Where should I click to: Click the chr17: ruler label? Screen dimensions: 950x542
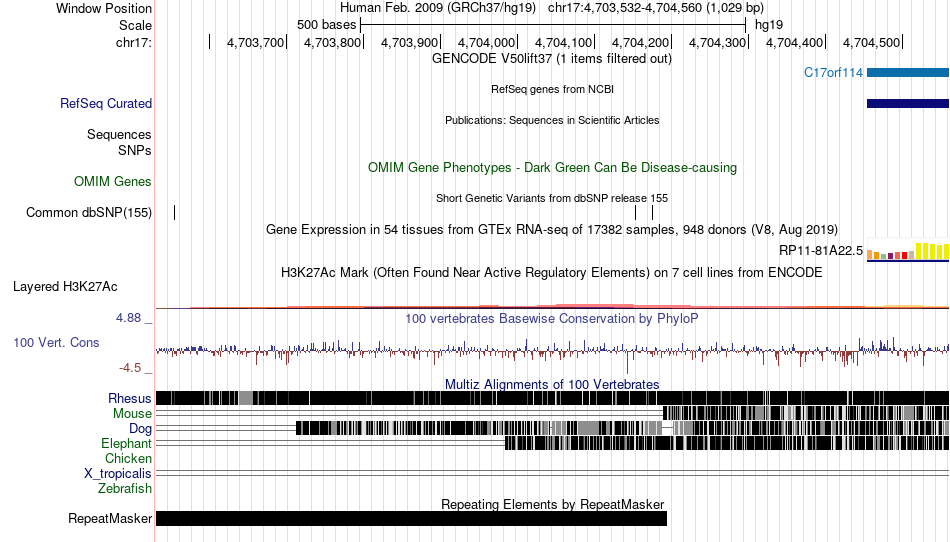click(x=133, y=42)
